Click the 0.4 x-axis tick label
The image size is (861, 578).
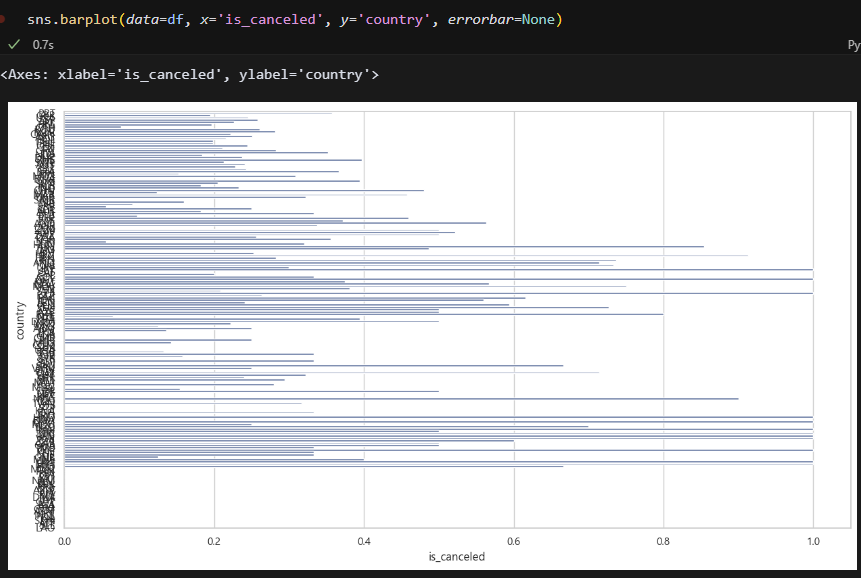click(364, 541)
